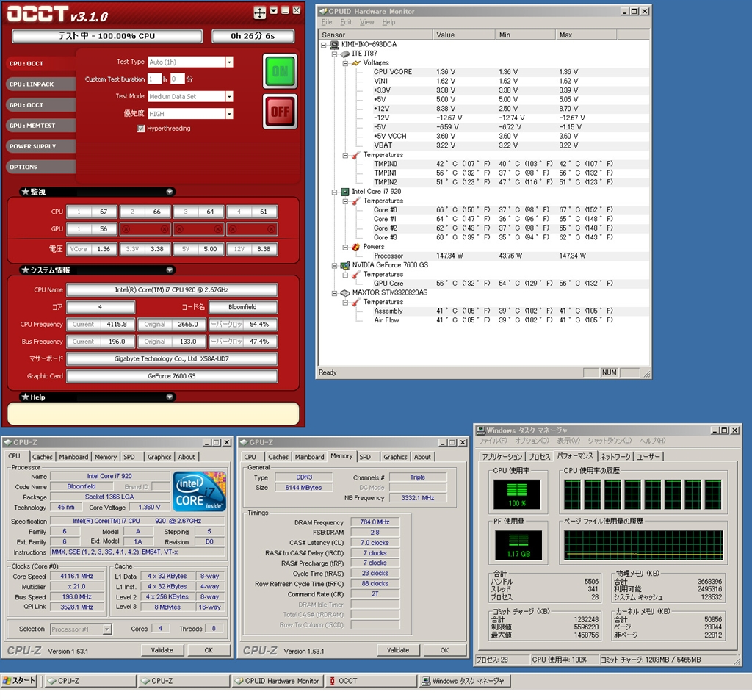Collapse the Voltages tree node in Hardware Monitor
752x700 pixels.
345,63
